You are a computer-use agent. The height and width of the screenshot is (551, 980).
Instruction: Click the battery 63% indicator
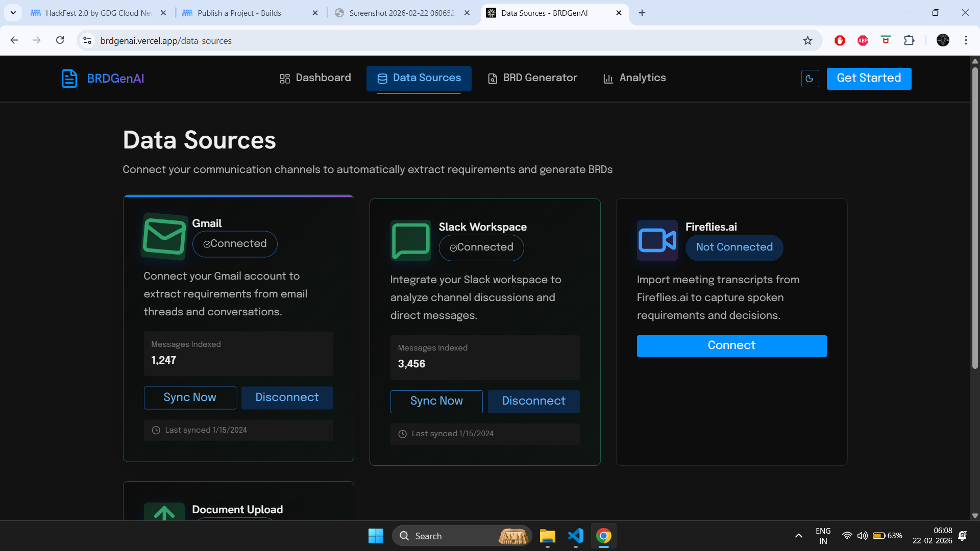(x=888, y=536)
